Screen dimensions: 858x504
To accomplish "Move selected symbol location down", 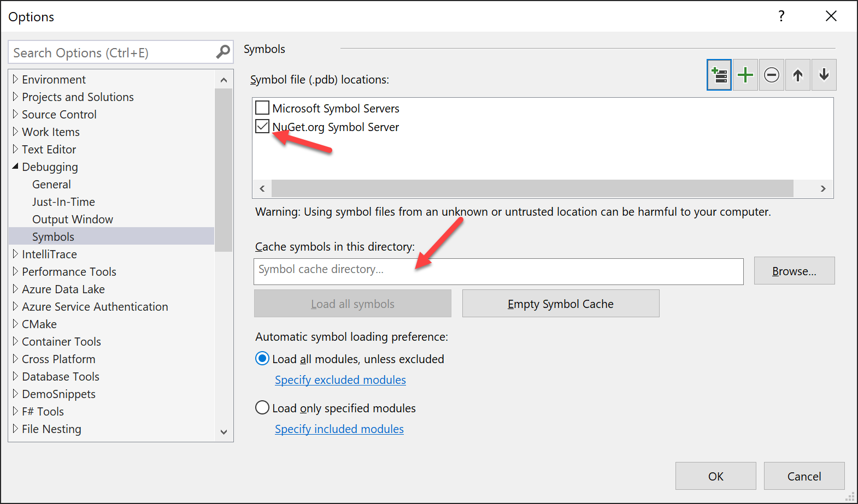I will tap(824, 75).
